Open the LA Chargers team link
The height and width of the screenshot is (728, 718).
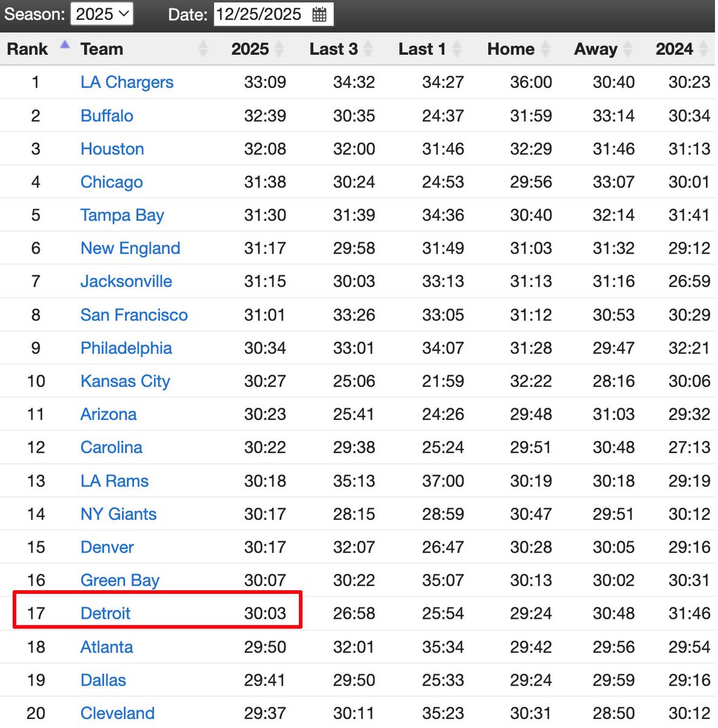(127, 83)
